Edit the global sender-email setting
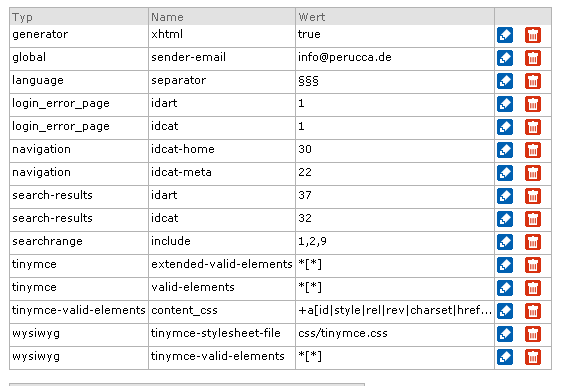The image size is (570, 386). pyautogui.click(x=505, y=58)
